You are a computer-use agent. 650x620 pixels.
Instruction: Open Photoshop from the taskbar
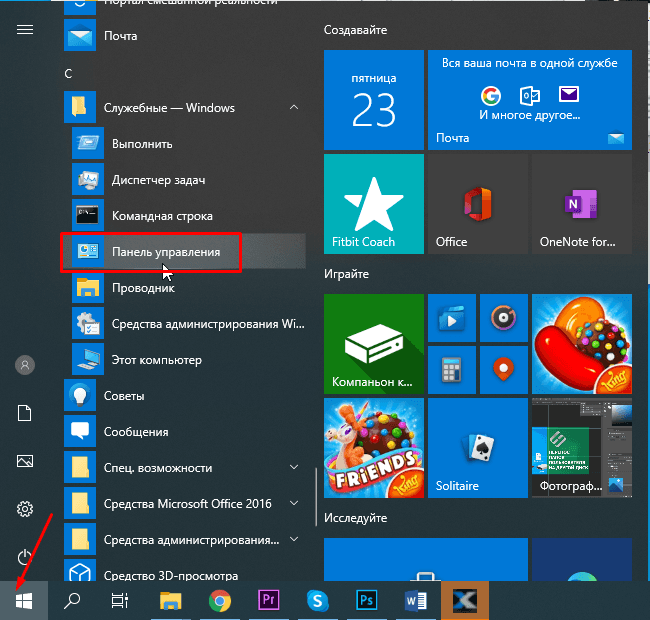[x=366, y=600]
